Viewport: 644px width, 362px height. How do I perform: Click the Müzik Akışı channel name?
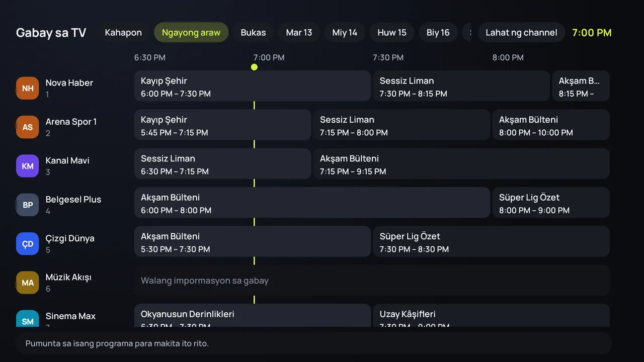(x=68, y=277)
